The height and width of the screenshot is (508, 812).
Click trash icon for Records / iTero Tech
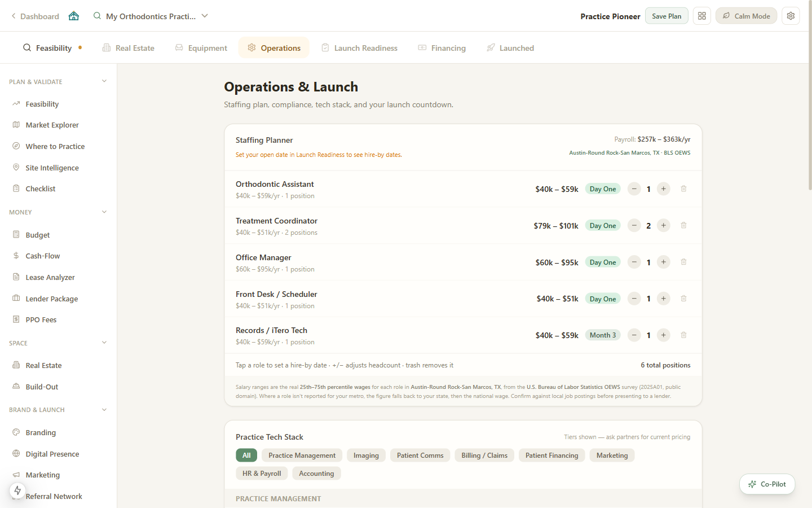[683, 335]
